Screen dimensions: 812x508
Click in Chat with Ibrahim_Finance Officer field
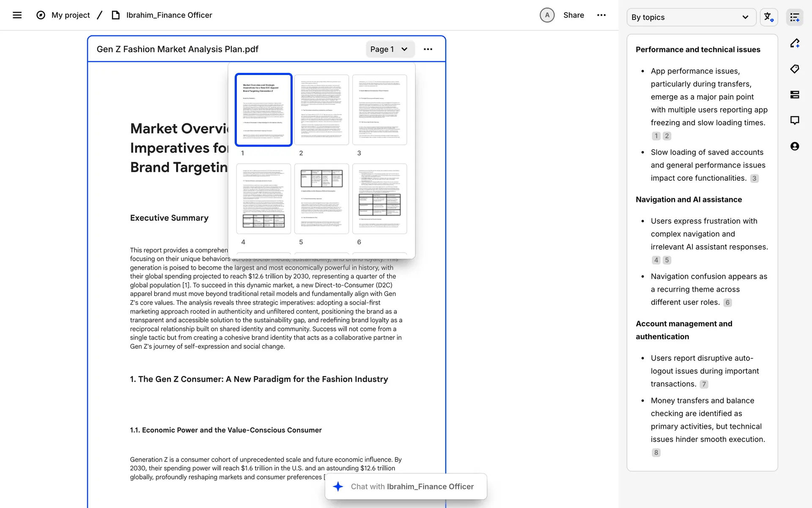pyautogui.click(x=412, y=486)
